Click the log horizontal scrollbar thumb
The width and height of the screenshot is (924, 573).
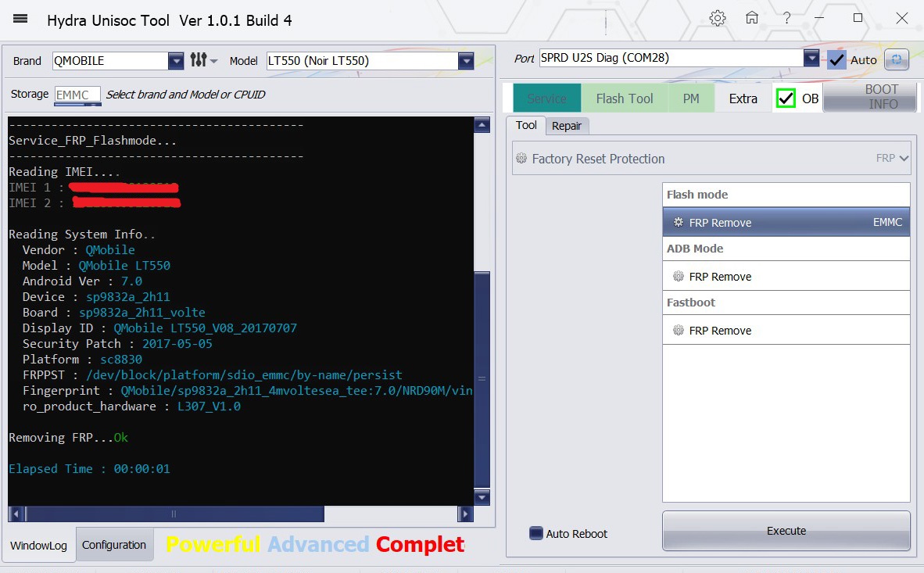coord(174,514)
